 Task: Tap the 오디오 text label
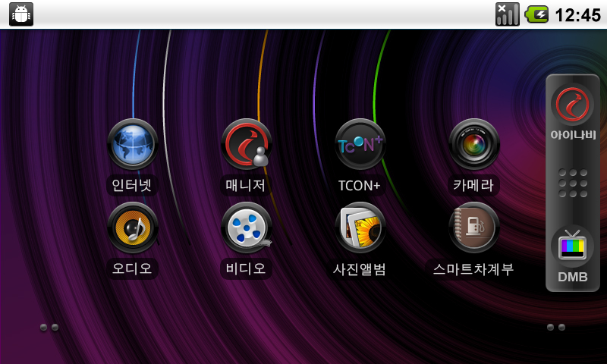pos(131,268)
